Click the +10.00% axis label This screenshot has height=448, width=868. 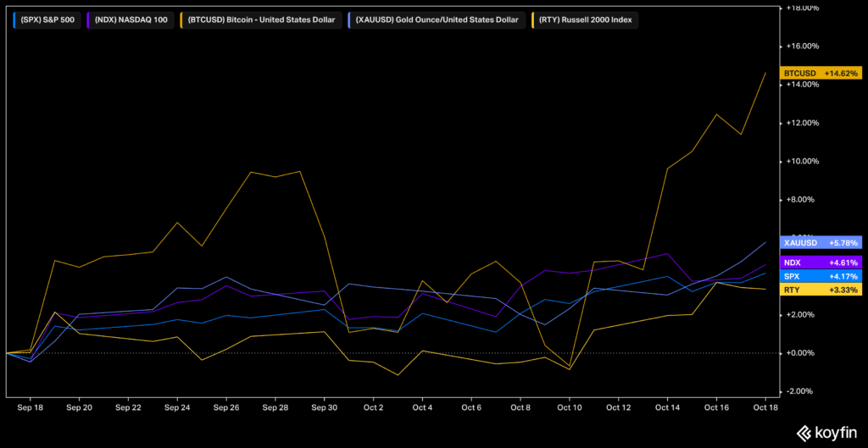(x=802, y=162)
